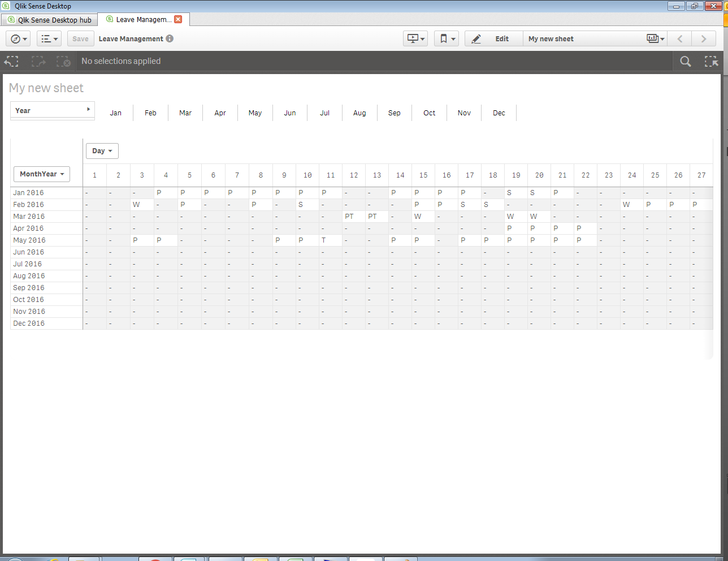Select Dec in the month filter
The width and height of the screenshot is (728, 561).
[499, 113]
